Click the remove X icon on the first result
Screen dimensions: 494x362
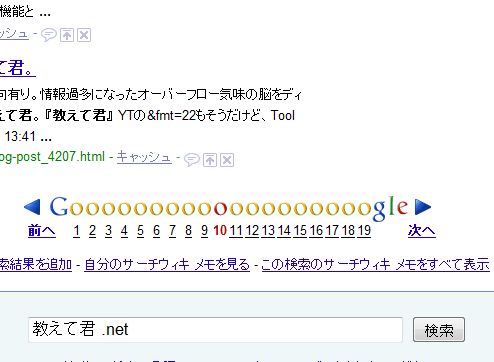coord(84,35)
